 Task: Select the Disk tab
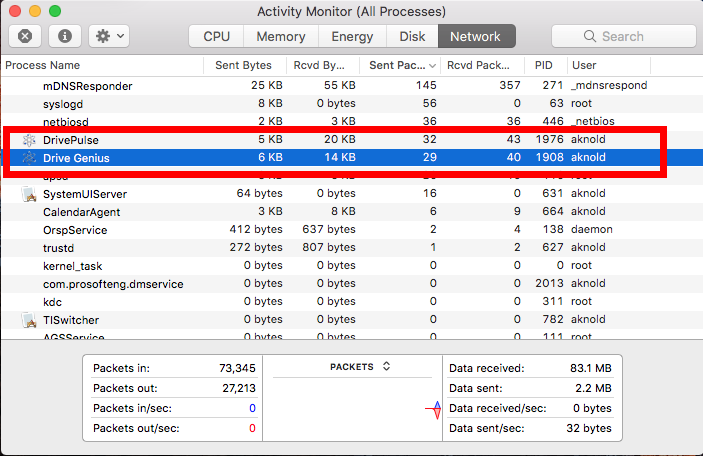click(x=412, y=36)
